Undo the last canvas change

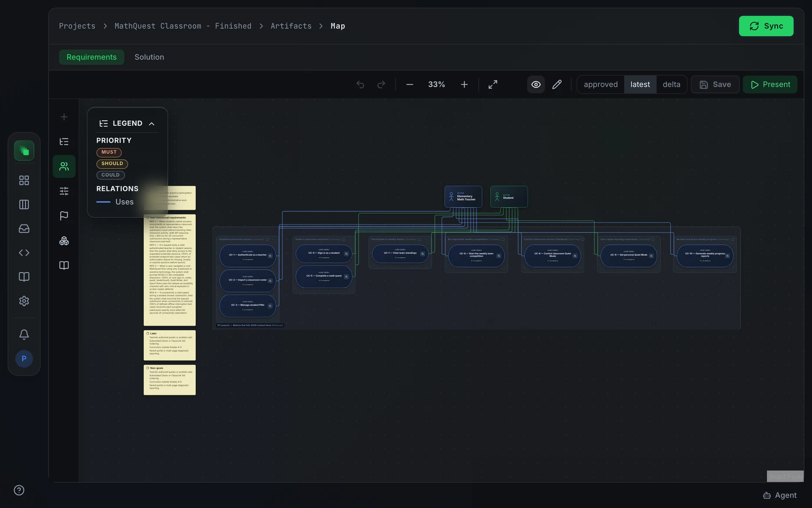[360, 85]
